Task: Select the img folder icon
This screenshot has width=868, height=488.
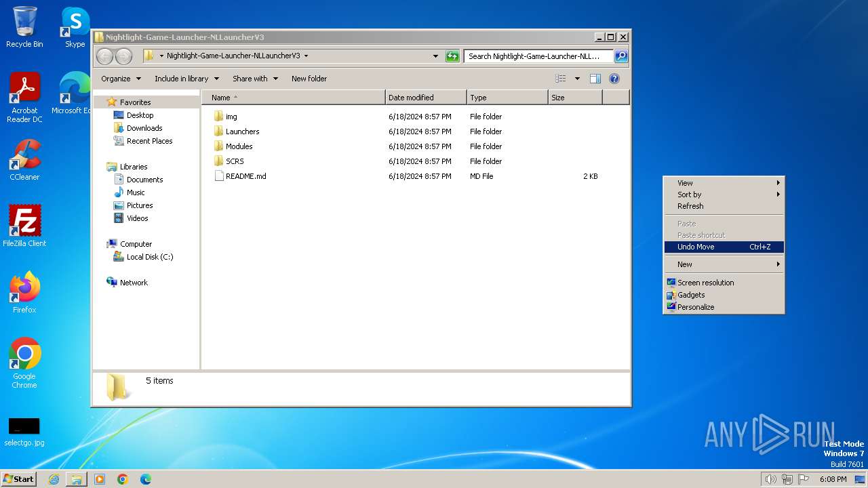Action: point(218,117)
